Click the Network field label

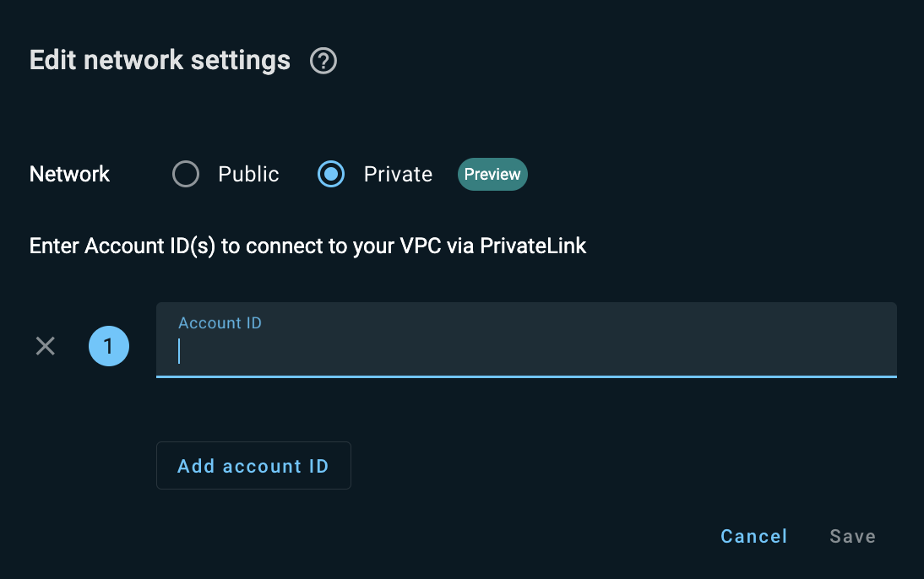coord(69,175)
